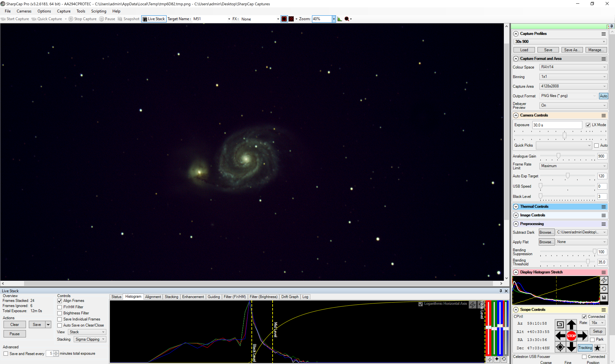Switch to the Enhancement tab
This screenshot has width=615, height=364.
click(x=193, y=297)
